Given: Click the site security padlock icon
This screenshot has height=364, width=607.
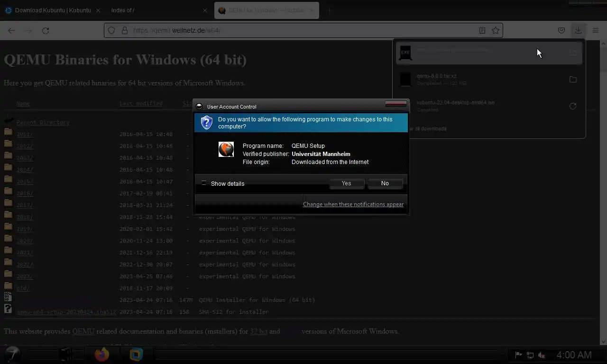Looking at the screenshot, I should (125, 30).
